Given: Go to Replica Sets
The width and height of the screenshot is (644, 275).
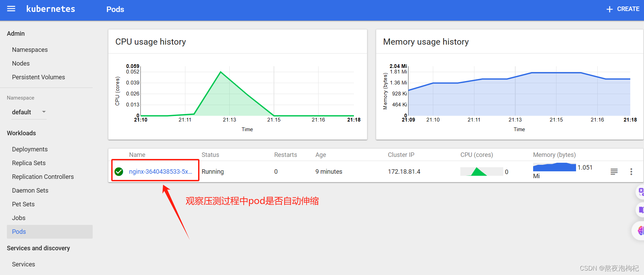Looking at the screenshot, I should 29,163.
